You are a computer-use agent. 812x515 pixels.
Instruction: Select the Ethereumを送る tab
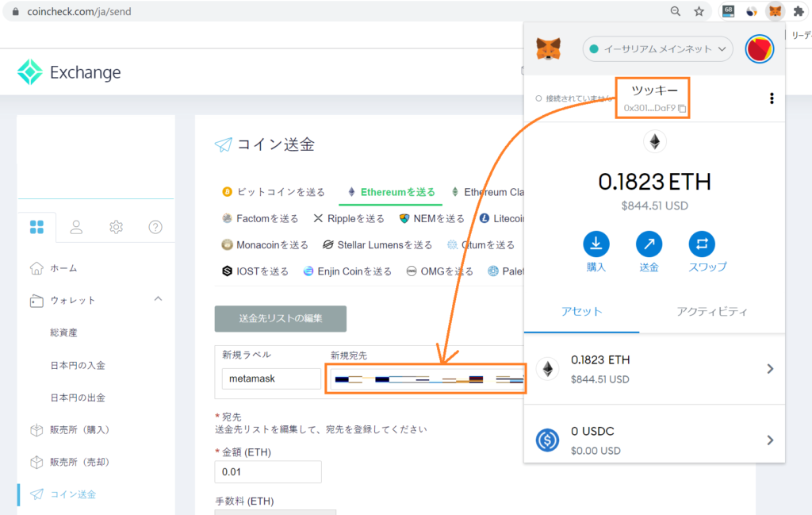pos(391,192)
